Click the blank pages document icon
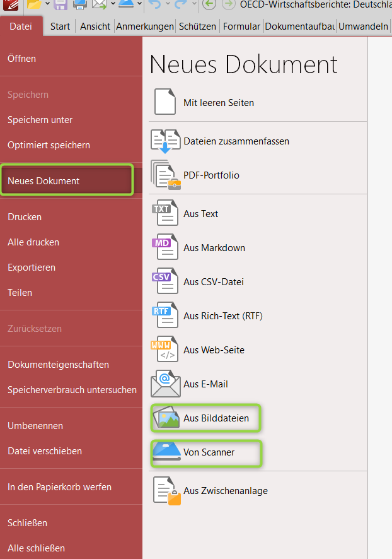Viewport: 392px width, 559px height. coord(165,102)
